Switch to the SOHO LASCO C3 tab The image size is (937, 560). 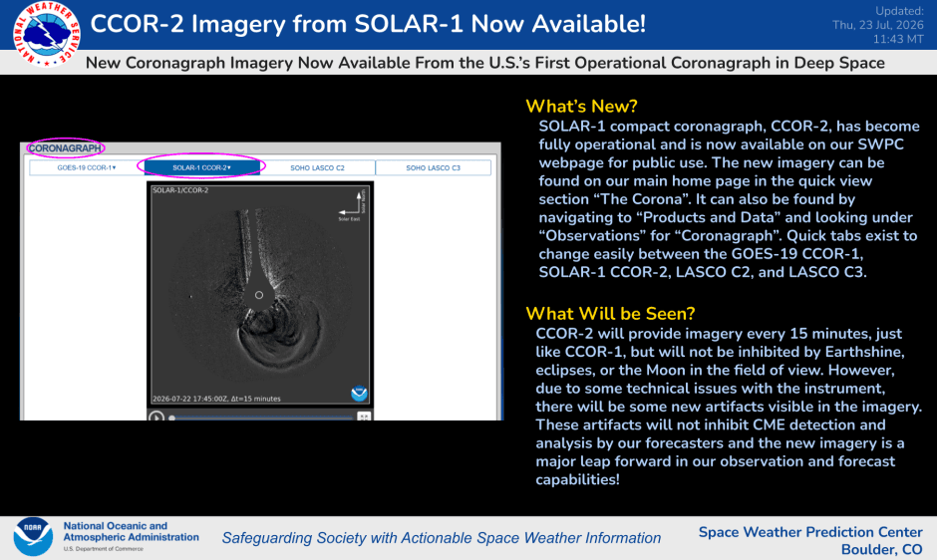click(x=434, y=168)
